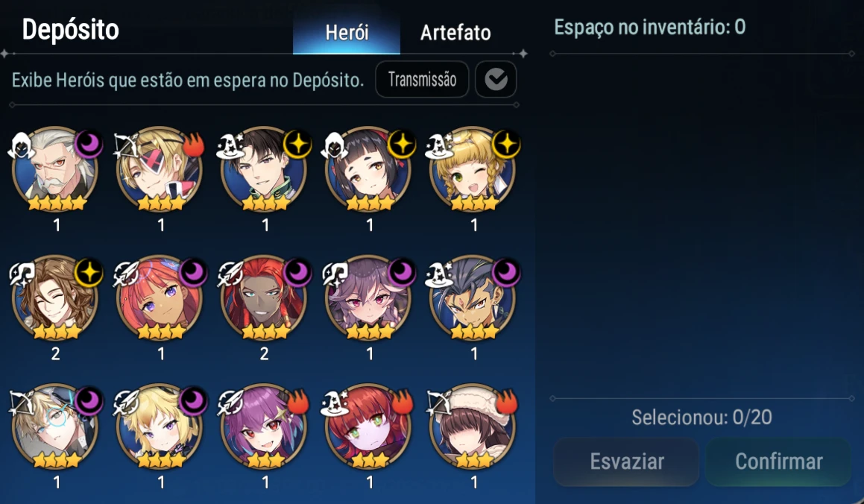Viewport: 864px width, 504px height.
Task: Pick the tan-skinned red-haired girl with purple eyes
Action: click(160, 298)
